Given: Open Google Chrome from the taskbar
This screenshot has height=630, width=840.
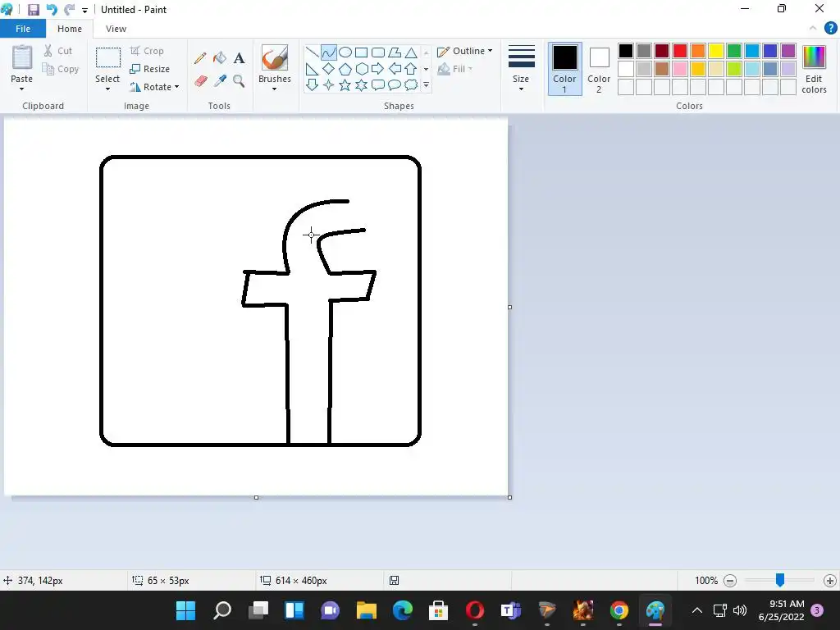Looking at the screenshot, I should click(619, 610).
